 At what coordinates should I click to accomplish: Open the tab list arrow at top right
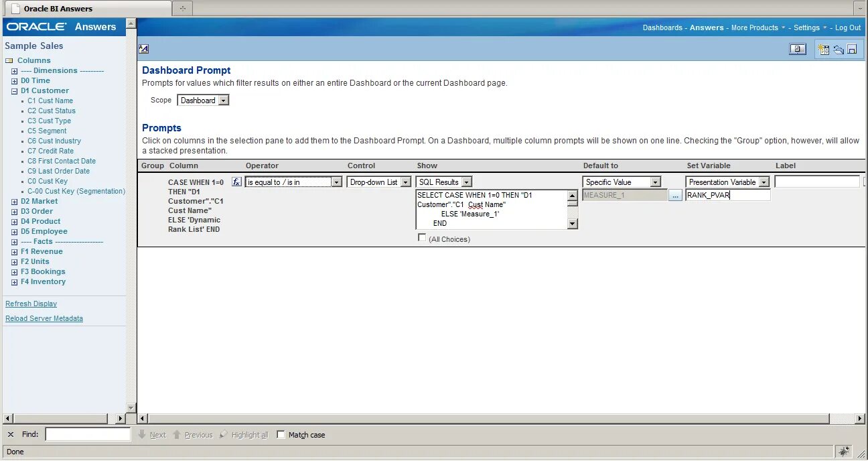tap(861, 9)
